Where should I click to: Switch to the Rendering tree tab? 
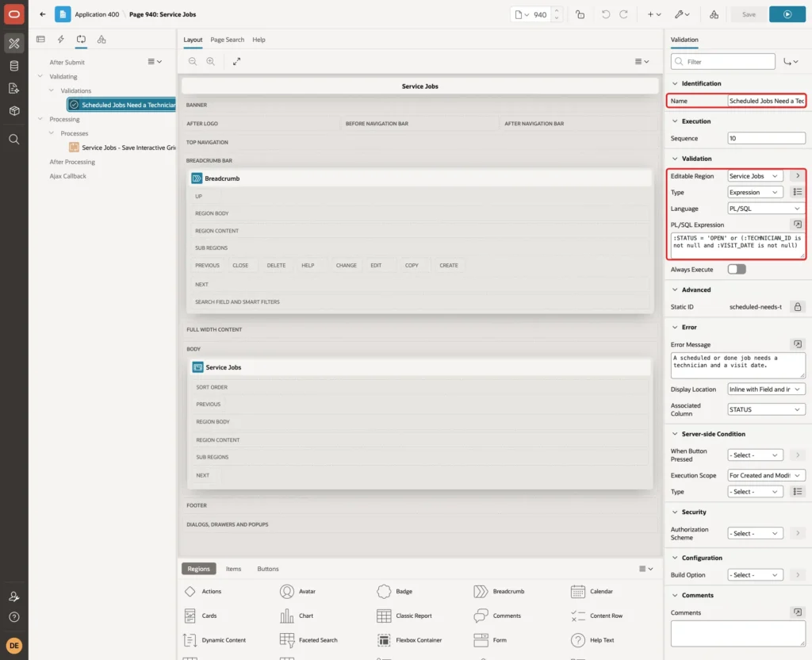coord(41,40)
